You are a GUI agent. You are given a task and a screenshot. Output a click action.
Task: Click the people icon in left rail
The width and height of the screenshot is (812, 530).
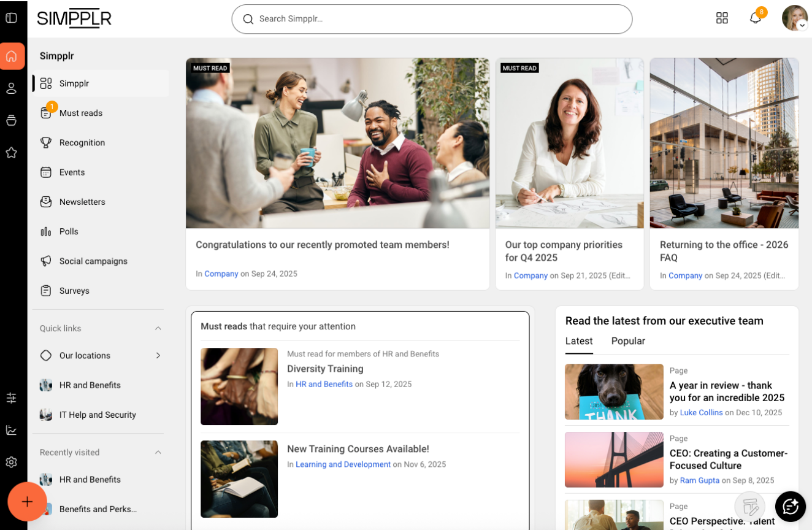pos(11,88)
